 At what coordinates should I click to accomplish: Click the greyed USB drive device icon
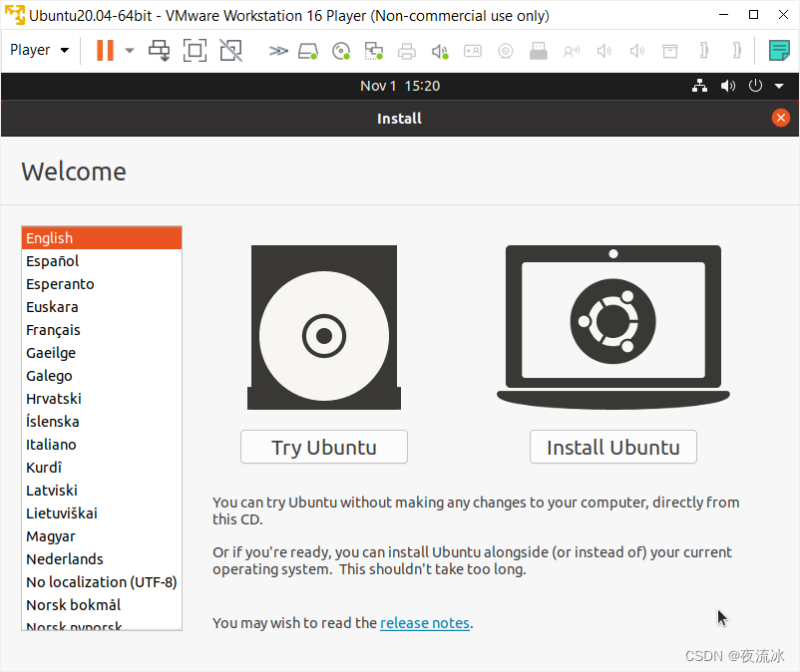click(539, 51)
